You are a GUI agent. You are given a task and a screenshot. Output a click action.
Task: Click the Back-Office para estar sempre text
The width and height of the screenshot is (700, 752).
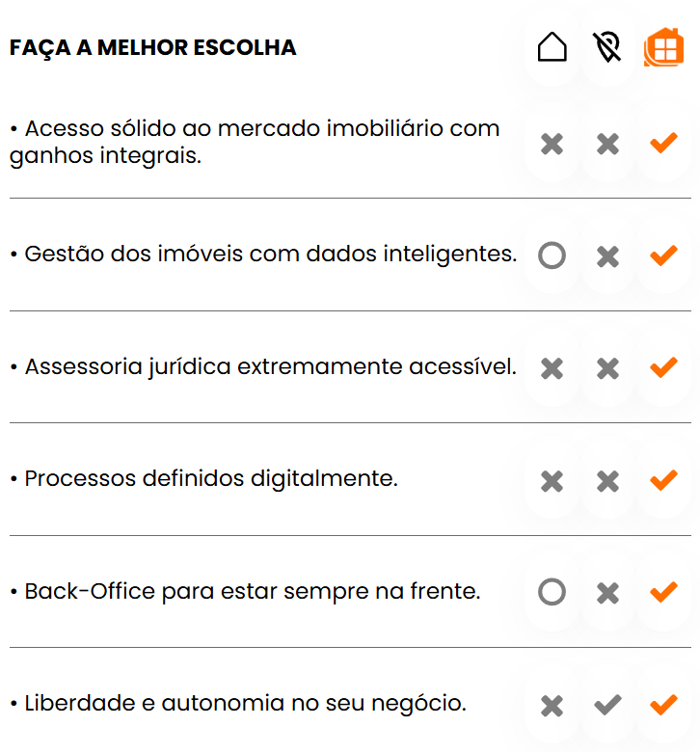pos(245,591)
